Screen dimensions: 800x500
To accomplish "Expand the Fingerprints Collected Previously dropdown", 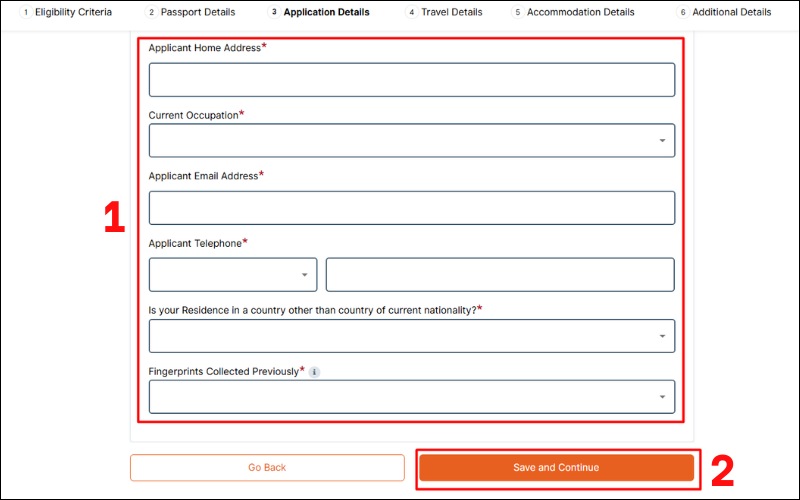I will (411, 397).
